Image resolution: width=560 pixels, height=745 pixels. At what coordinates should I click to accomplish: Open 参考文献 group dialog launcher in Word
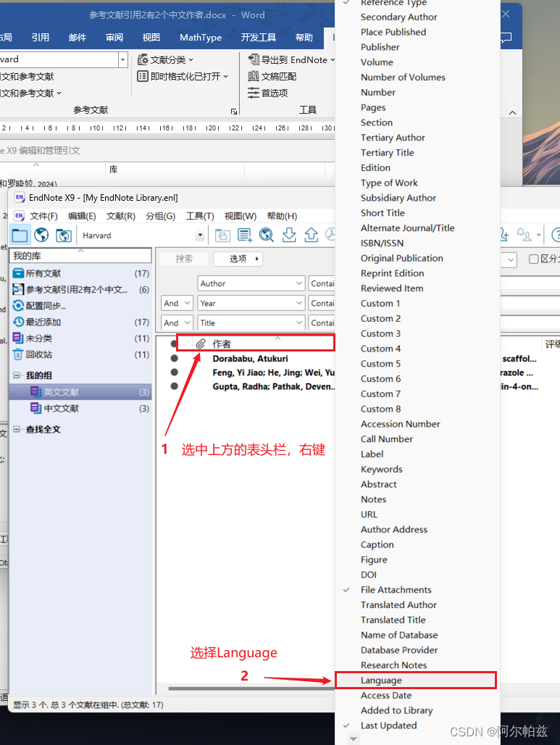coord(234,111)
